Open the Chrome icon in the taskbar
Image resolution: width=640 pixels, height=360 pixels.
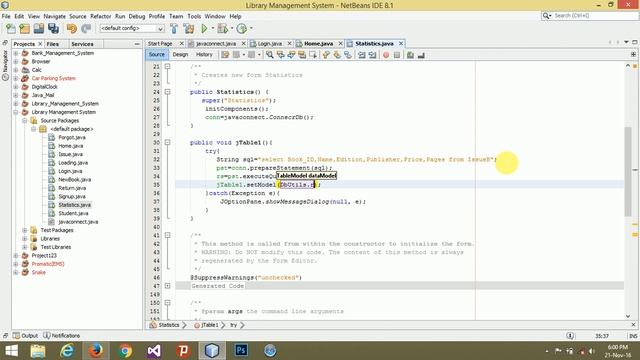(125, 351)
